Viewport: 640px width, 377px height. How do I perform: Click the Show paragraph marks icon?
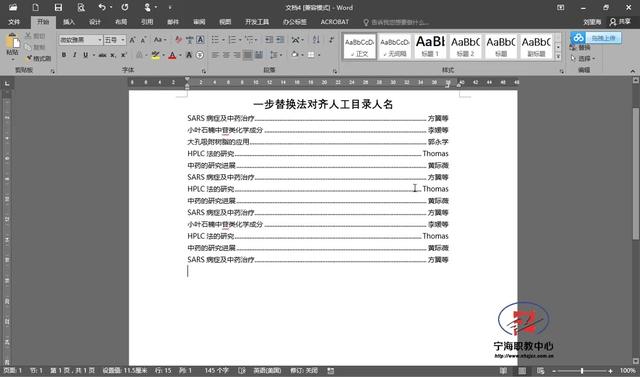click(331, 40)
